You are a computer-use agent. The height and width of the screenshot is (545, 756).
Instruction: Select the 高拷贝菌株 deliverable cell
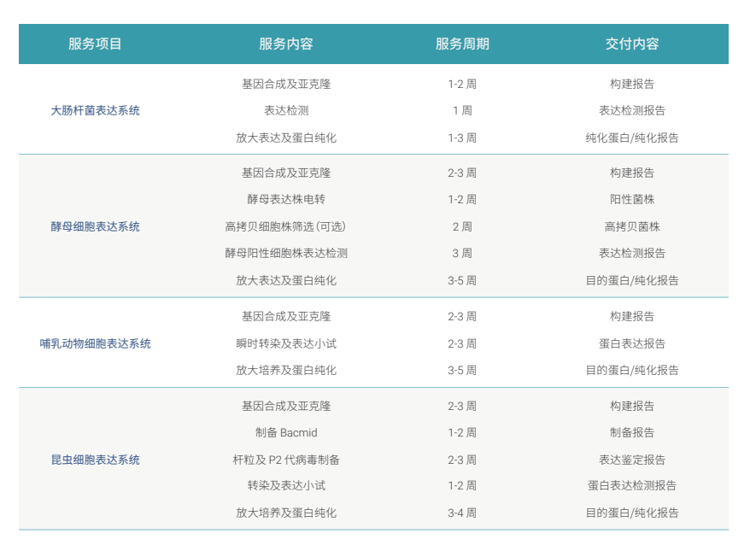(x=632, y=226)
